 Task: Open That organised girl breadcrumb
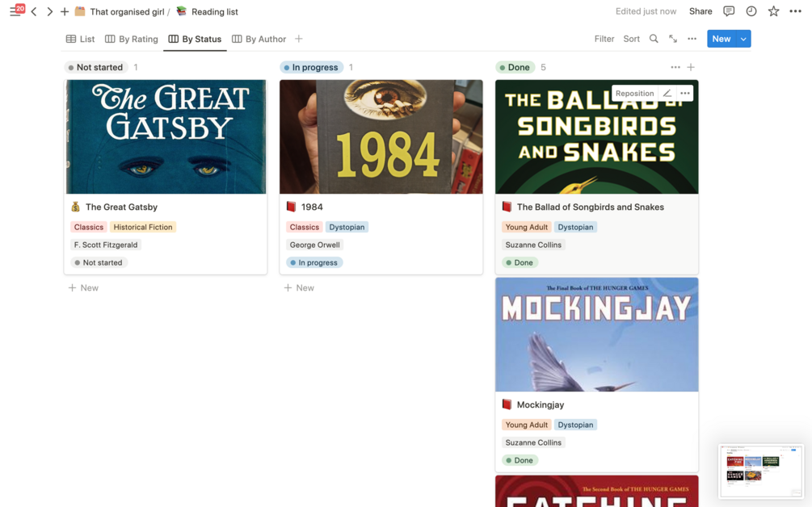click(x=120, y=11)
